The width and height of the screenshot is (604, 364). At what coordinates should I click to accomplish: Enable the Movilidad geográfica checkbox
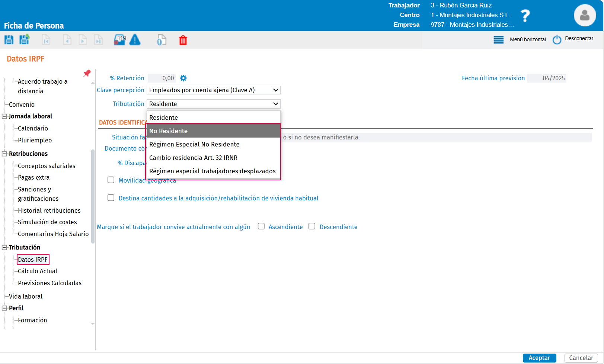(111, 180)
